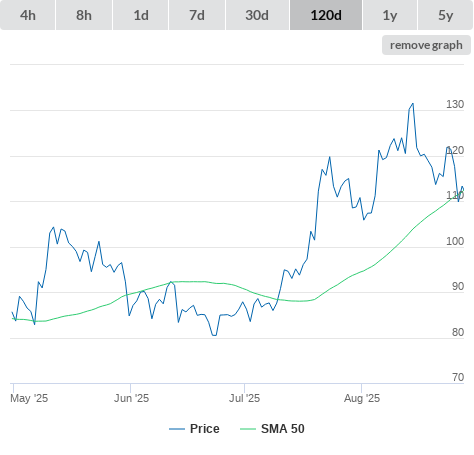Choose the 1d range tab
The image size is (474, 455).
click(141, 15)
